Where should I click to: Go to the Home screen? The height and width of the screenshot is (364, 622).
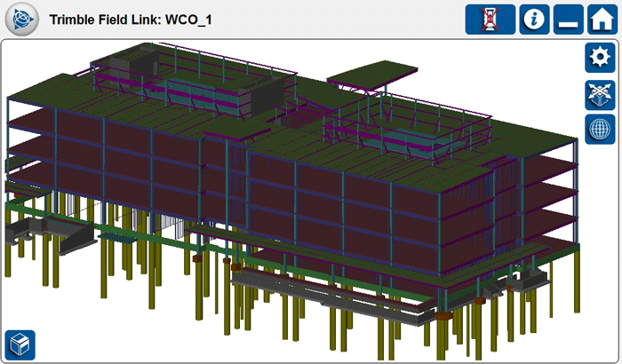pyautogui.click(x=600, y=20)
